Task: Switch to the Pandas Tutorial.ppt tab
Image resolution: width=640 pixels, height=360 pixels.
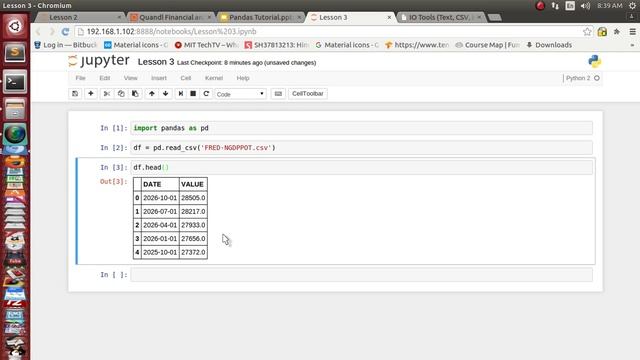Action: point(260,17)
